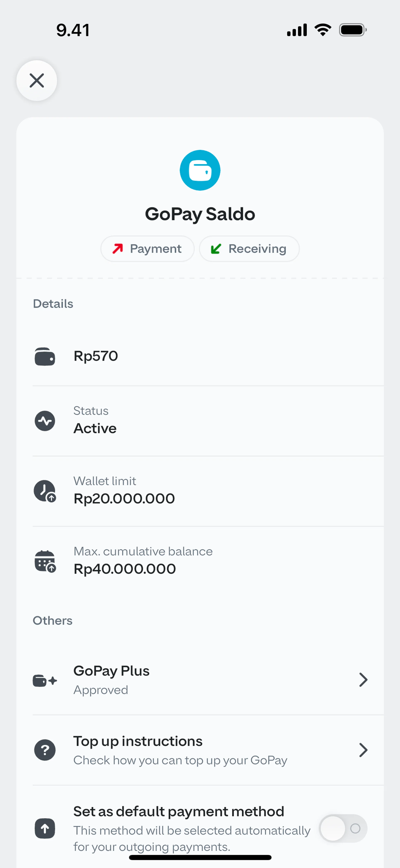Open the GoPay Plus Approved row
The height and width of the screenshot is (868, 400).
coord(202,680)
